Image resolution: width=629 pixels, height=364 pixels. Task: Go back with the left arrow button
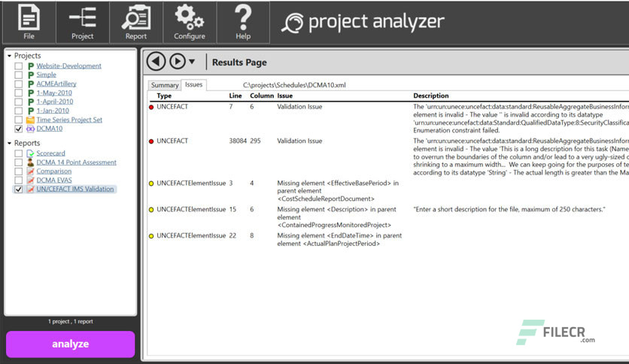[156, 62]
